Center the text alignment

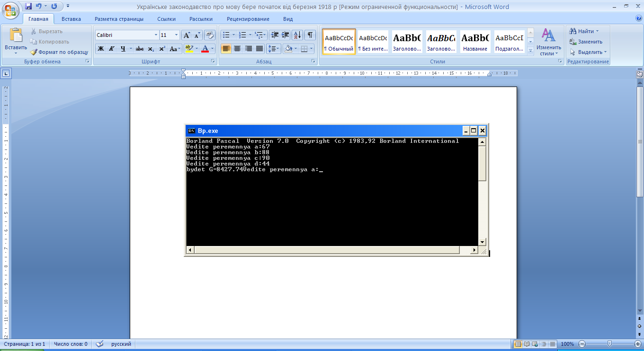pyautogui.click(x=237, y=49)
